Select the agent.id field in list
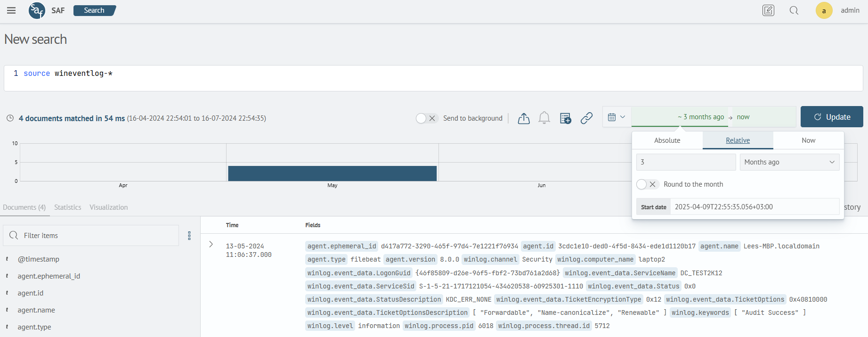 31,293
